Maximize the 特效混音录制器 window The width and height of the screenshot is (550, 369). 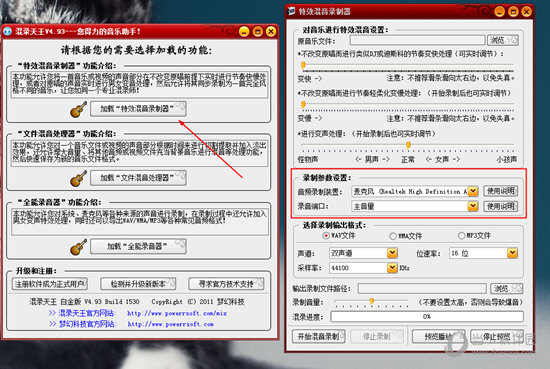point(513,12)
